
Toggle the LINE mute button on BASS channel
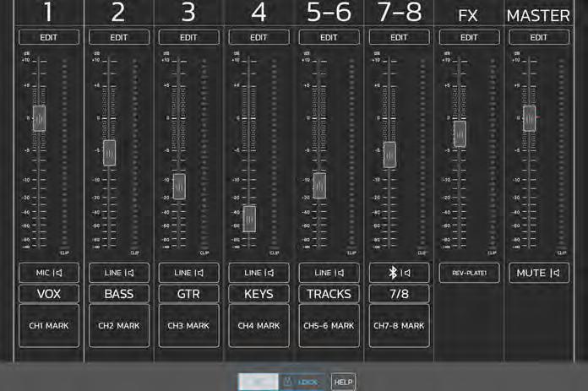click(x=119, y=273)
